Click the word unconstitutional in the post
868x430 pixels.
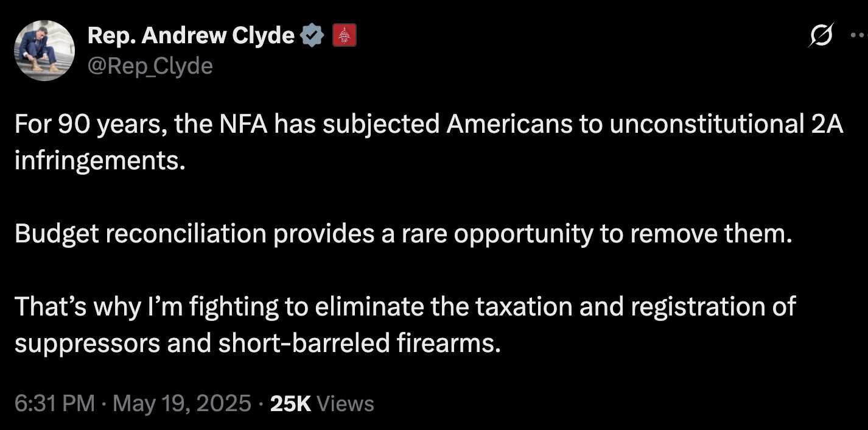(706, 124)
